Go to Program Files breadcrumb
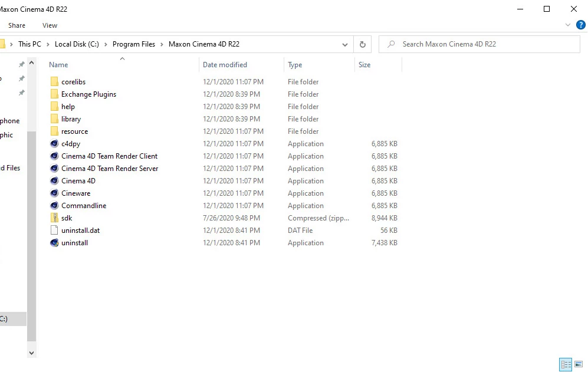 134,44
